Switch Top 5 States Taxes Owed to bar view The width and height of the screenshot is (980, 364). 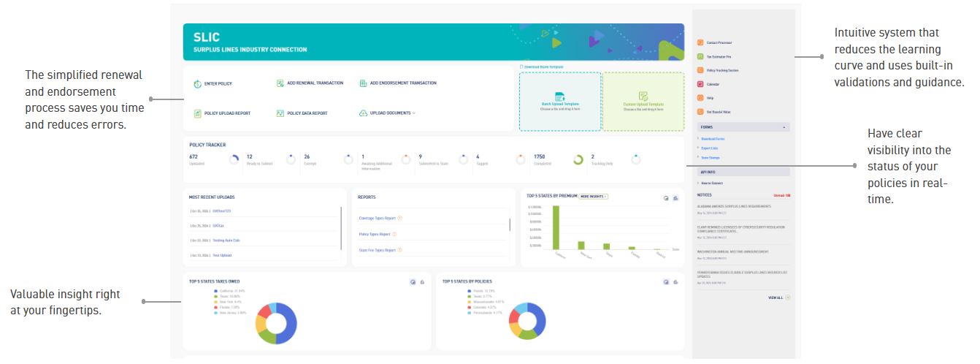pyautogui.click(x=422, y=281)
